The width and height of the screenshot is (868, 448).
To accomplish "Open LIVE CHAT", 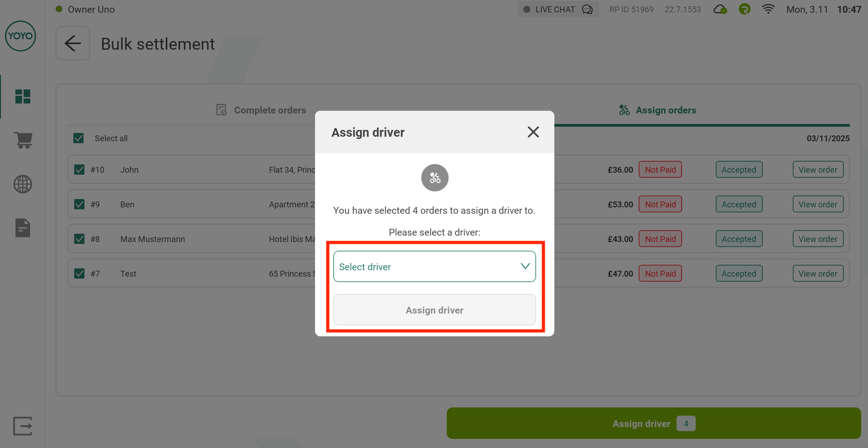I will point(558,10).
